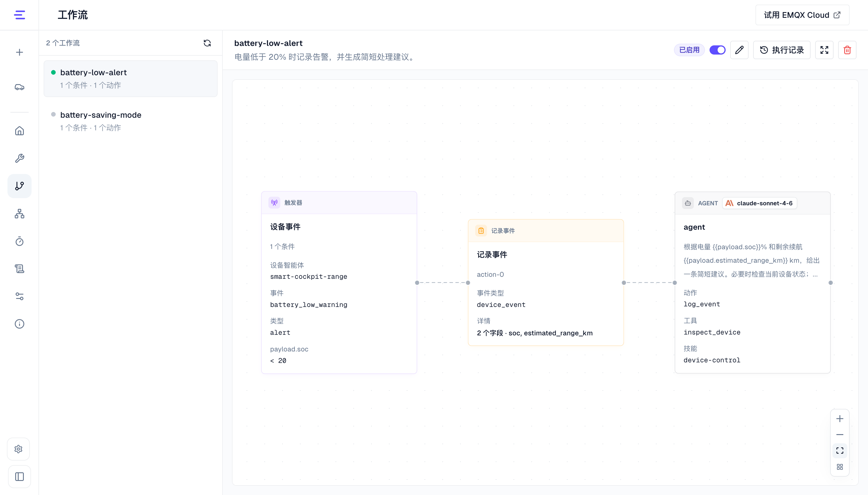The width and height of the screenshot is (868, 495).
Task: Zoom in the canvas with plus
Action: tap(840, 419)
